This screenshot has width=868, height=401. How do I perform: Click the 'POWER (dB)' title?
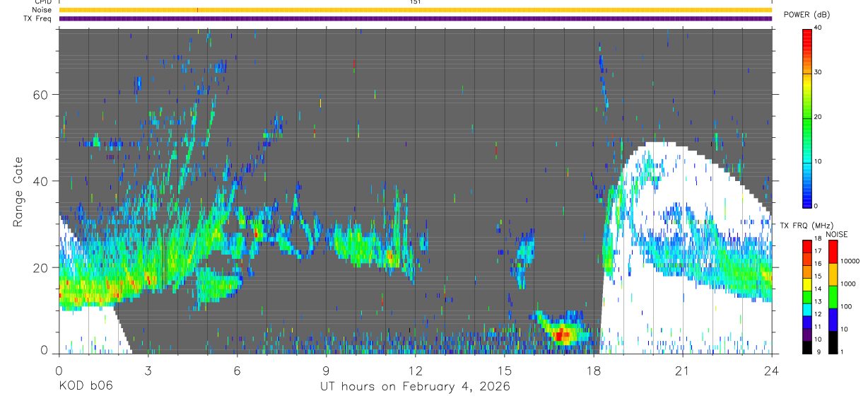tap(807, 15)
